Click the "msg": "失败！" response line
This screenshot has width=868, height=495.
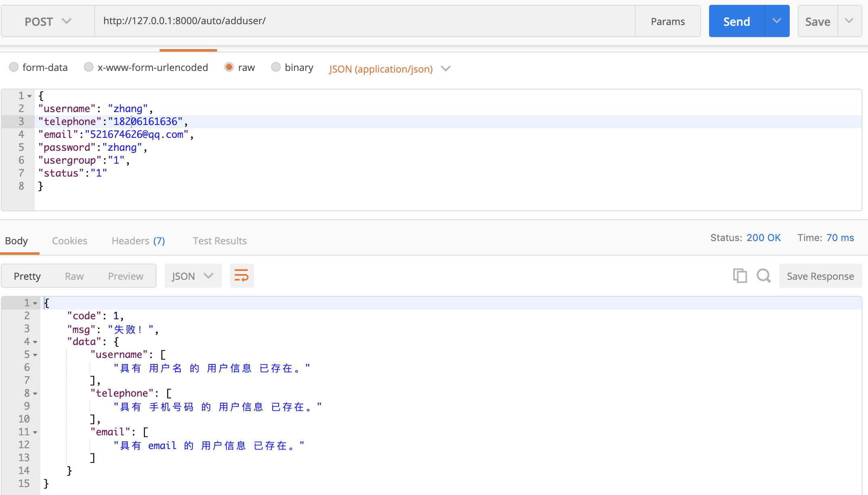pyautogui.click(x=113, y=329)
